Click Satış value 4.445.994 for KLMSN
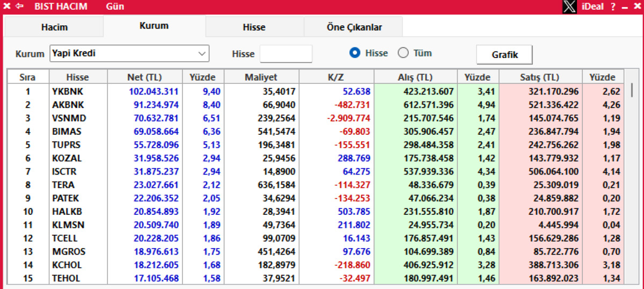 pyautogui.click(x=558, y=225)
